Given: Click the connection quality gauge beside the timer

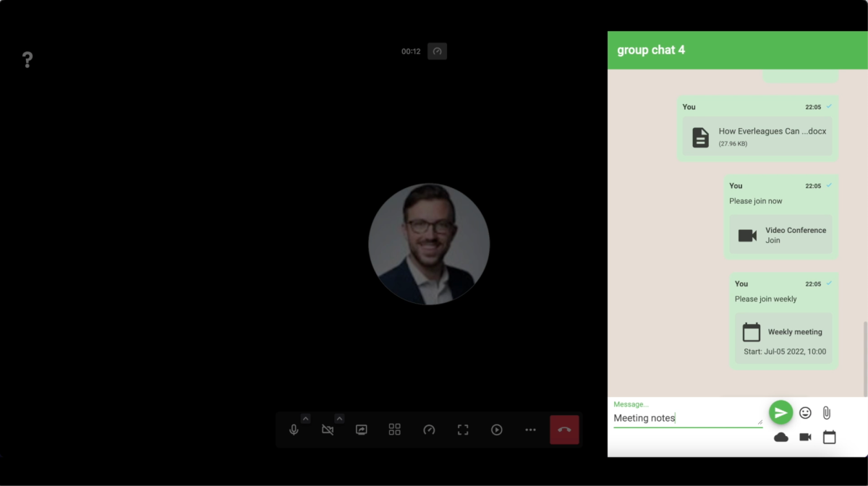Looking at the screenshot, I should (437, 51).
